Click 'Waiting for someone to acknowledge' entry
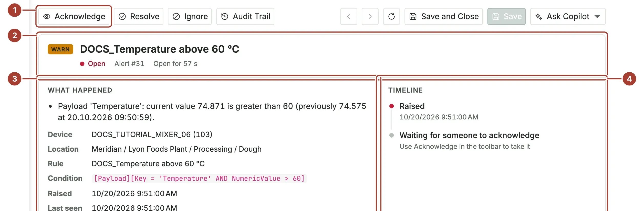The image size is (644, 211). click(469, 135)
